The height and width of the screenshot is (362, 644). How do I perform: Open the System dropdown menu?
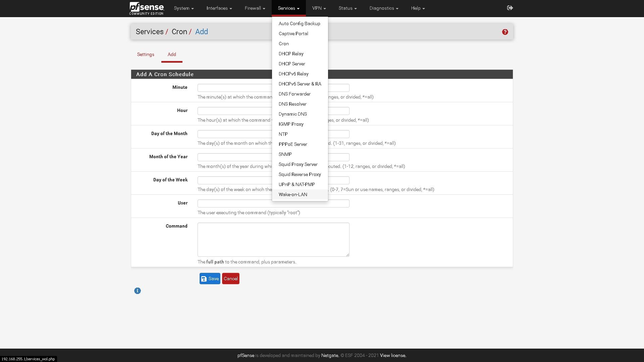pos(184,8)
